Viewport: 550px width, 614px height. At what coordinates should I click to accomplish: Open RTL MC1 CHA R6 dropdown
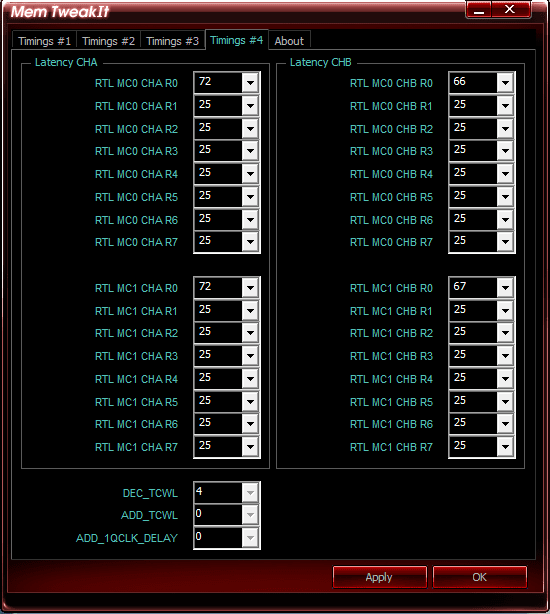[250, 424]
